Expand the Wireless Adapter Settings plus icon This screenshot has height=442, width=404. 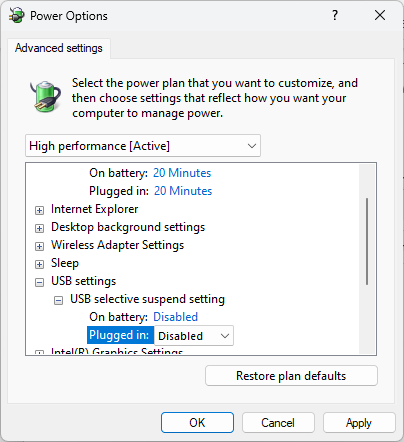point(39,246)
